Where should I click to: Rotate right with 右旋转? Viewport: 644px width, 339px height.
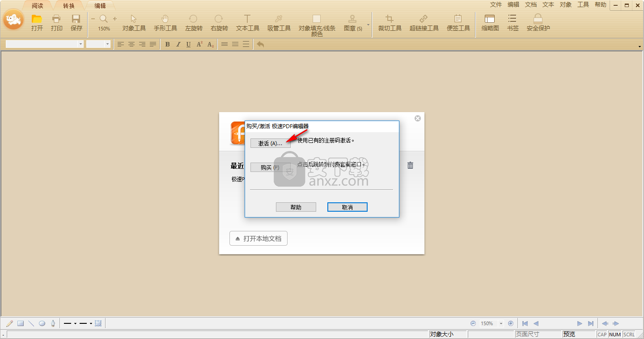point(219,22)
